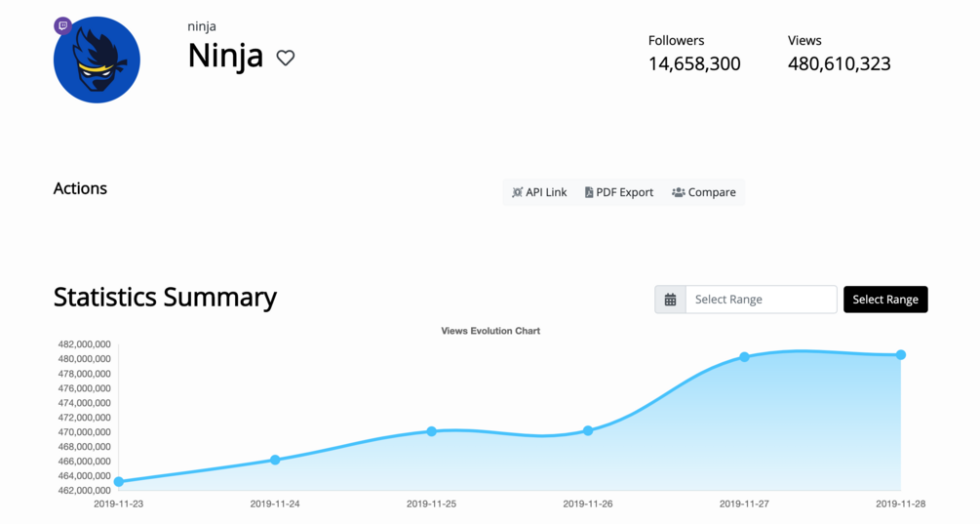Viewport: 980px width, 524px height.
Task: Click the Views count 480,610,323
Action: [x=839, y=64]
